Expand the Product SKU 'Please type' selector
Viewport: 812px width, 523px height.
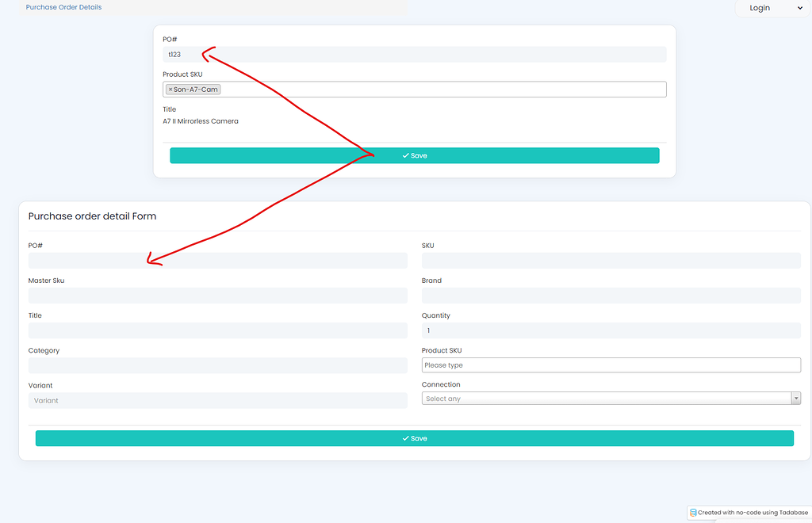611,365
